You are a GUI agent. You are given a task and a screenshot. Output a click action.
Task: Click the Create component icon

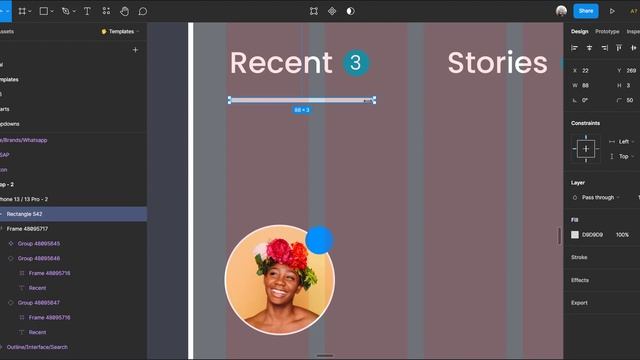tap(332, 11)
